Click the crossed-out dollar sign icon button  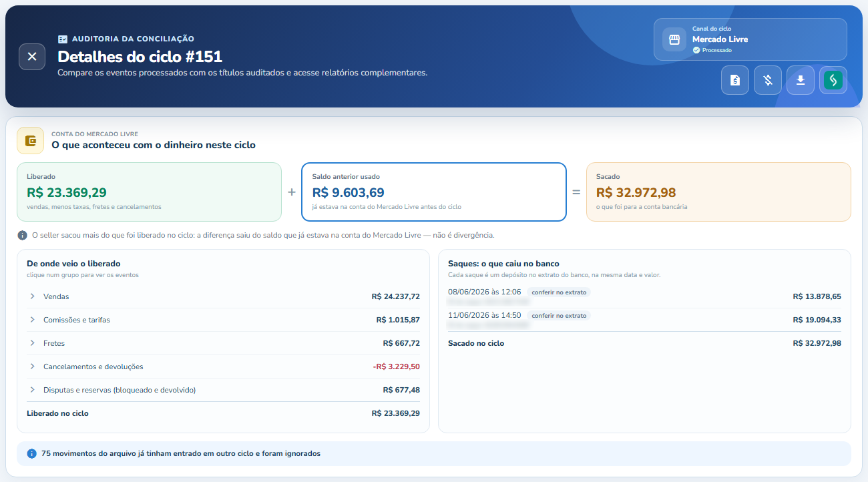768,80
